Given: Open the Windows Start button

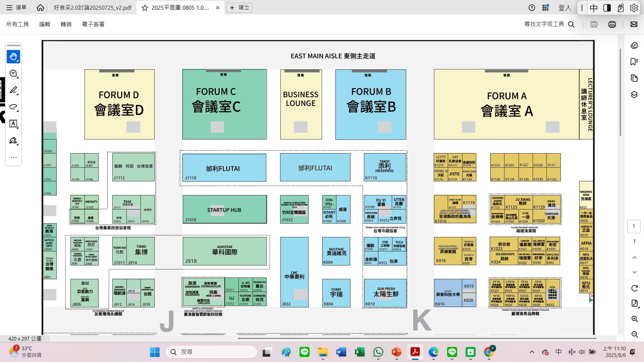Looking at the screenshot, I should (155, 352).
